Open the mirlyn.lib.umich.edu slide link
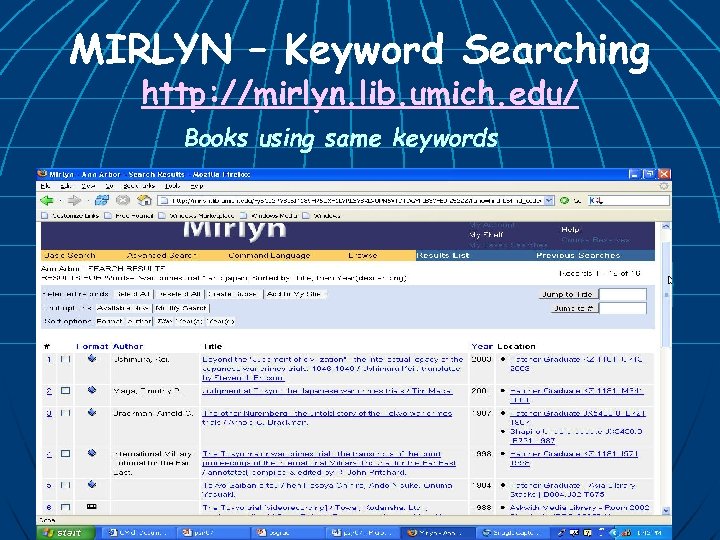The height and width of the screenshot is (540, 720). [360, 94]
